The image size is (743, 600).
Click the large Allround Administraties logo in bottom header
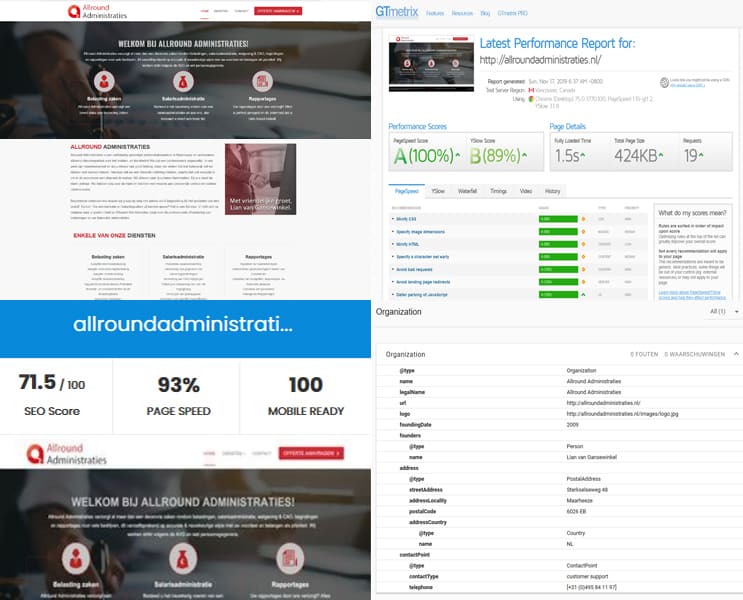coord(66,454)
